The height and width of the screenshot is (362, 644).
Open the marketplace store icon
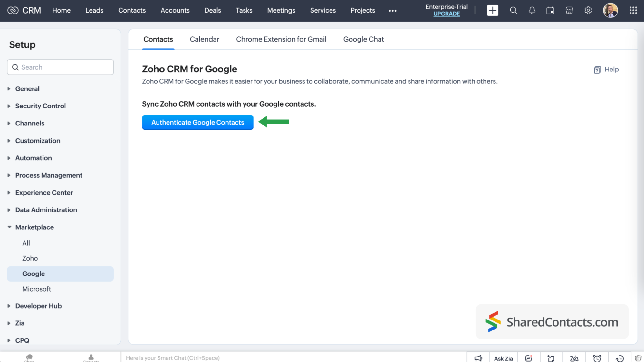click(569, 10)
